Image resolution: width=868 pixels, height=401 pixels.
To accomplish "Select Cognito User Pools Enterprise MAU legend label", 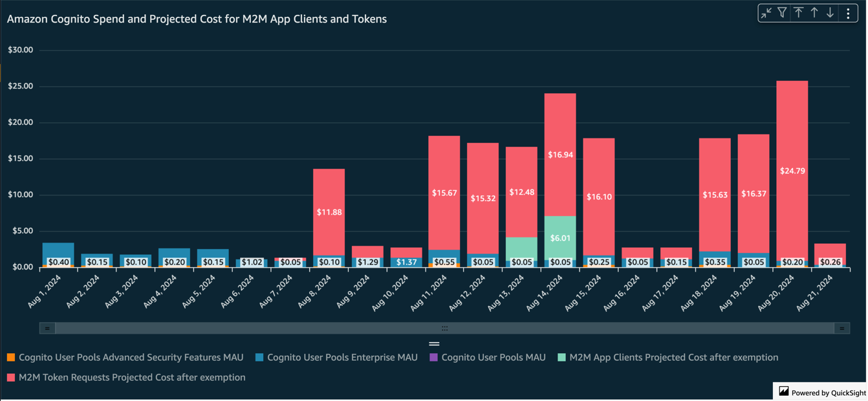I will tap(342, 357).
